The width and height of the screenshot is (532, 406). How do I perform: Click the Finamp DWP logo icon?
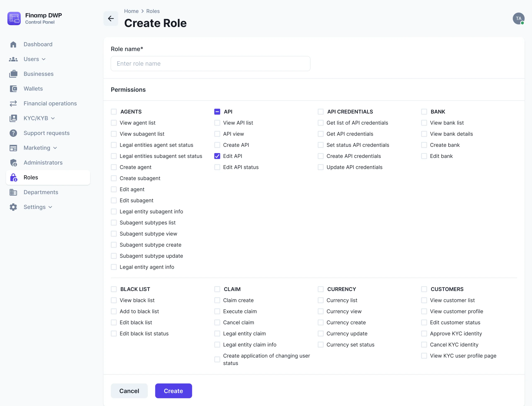pyautogui.click(x=14, y=18)
